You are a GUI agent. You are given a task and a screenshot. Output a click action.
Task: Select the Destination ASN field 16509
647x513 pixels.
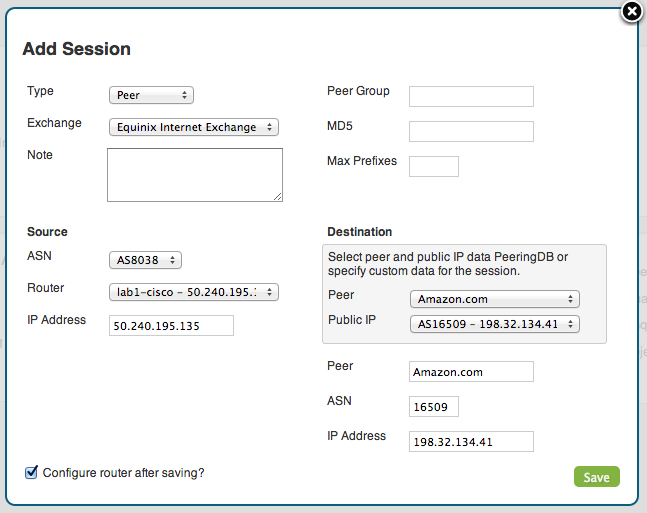click(434, 407)
